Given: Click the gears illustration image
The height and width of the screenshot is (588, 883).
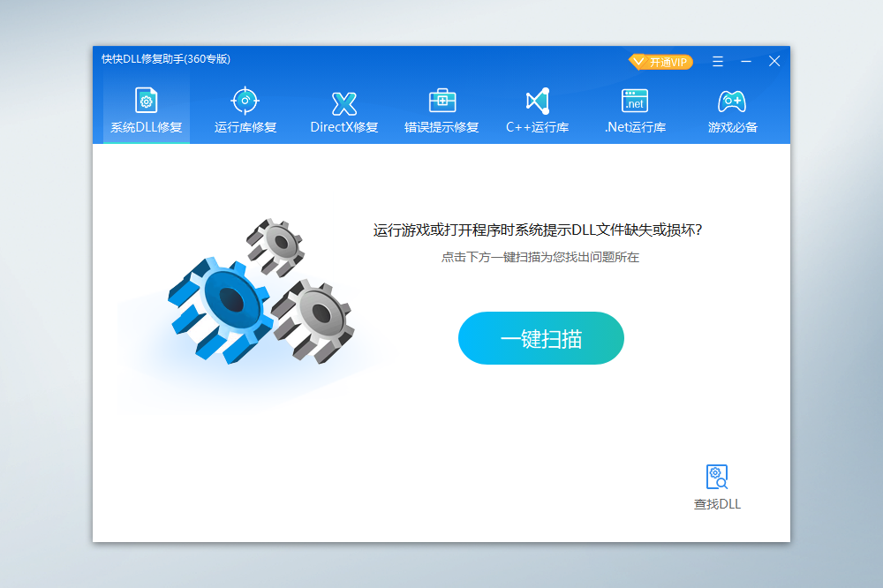Looking at the screenshot, I should click(x=260, y=293).
